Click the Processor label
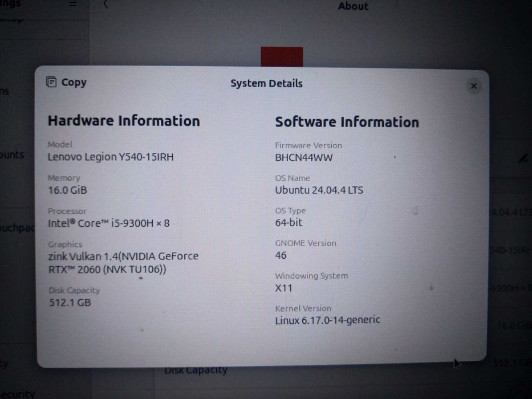 pos(67,211)
